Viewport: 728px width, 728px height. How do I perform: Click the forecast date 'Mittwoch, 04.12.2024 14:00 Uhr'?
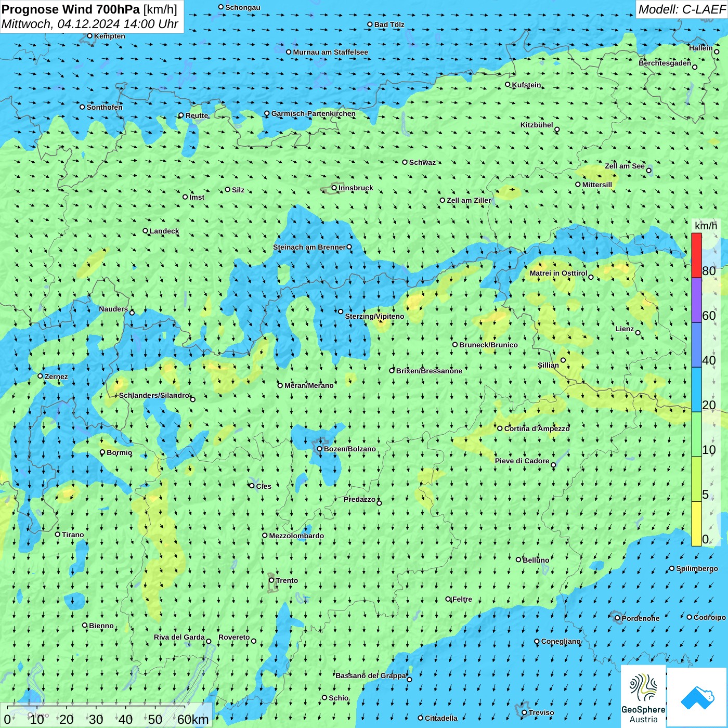coord(89,24)
